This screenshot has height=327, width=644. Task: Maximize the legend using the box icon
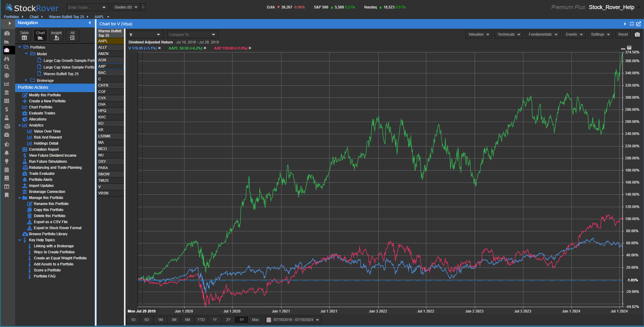pyautogui.click(x=629, y=48)
